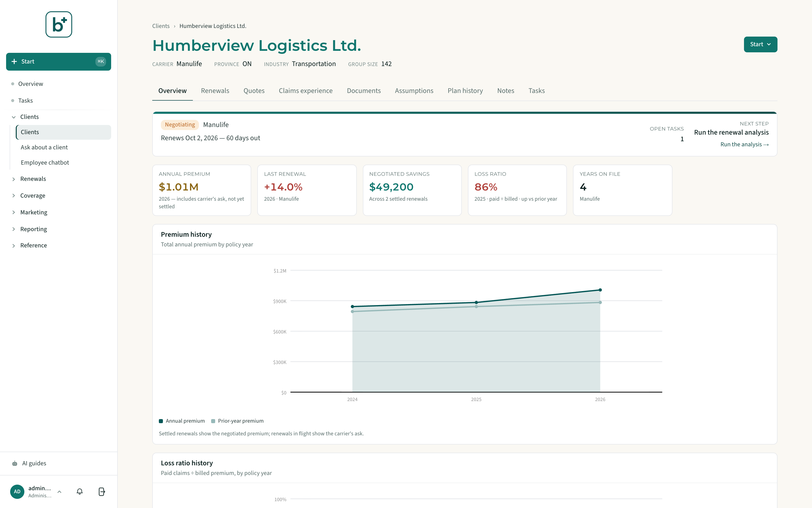The image size is (812, 508).
Task: Open Ask about a client
Action: pyautogui.click(x=63, y=147)
